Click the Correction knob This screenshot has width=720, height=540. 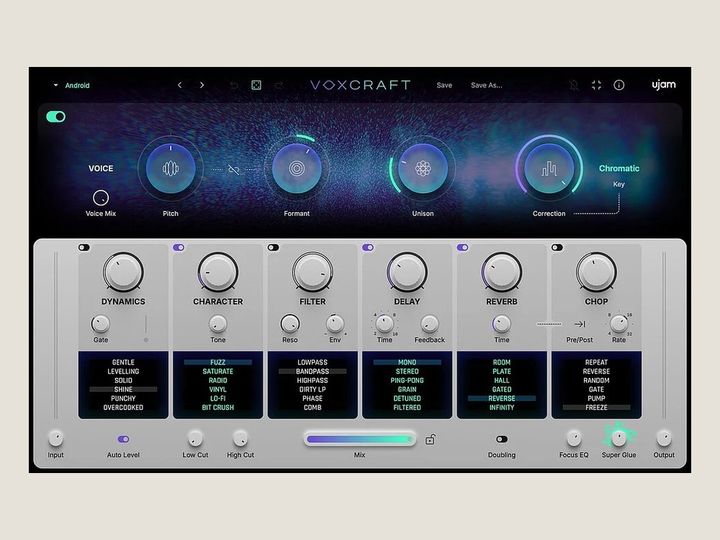pyautogui.click(x=549, y=169)
